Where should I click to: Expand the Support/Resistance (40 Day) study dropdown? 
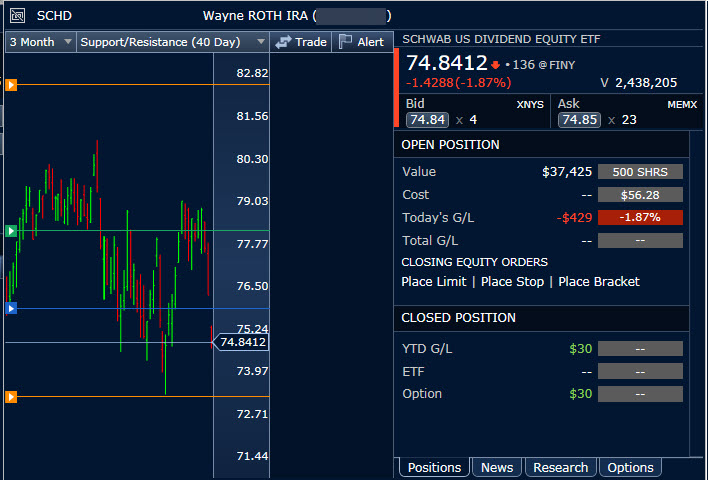(172, 42)
